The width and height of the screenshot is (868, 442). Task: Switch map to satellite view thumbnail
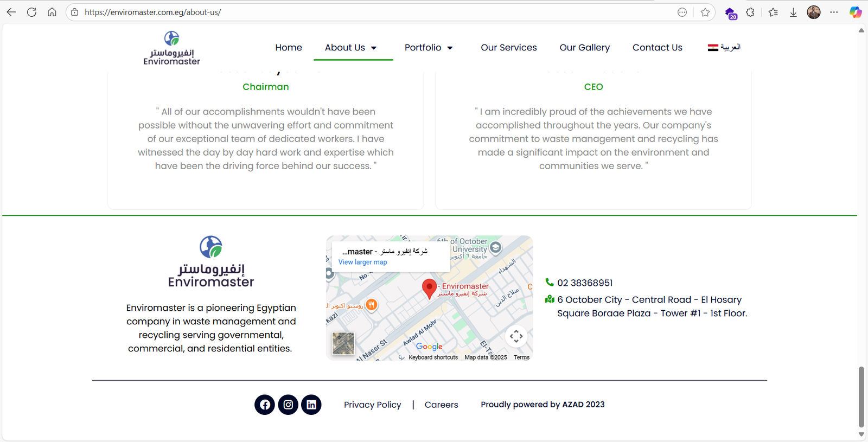[x=343, y=343]
